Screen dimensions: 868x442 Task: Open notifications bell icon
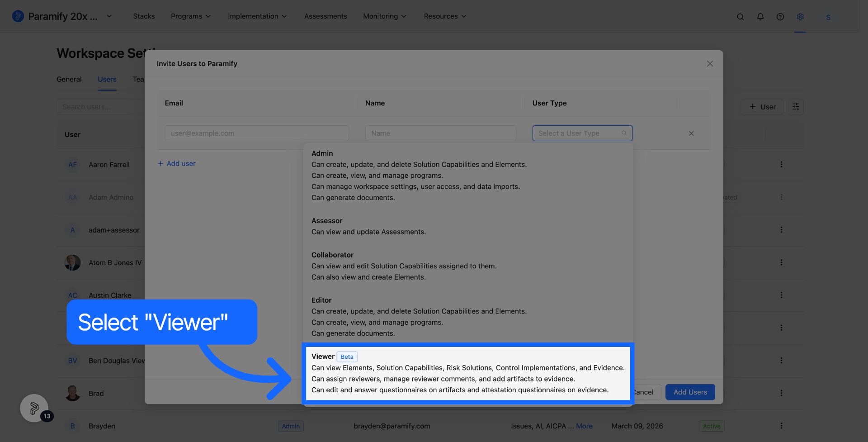[x=760, y=17]
